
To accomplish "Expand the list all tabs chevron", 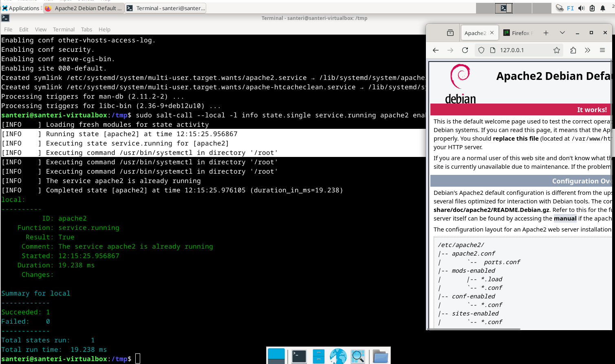I will click(x=562, y=33).
